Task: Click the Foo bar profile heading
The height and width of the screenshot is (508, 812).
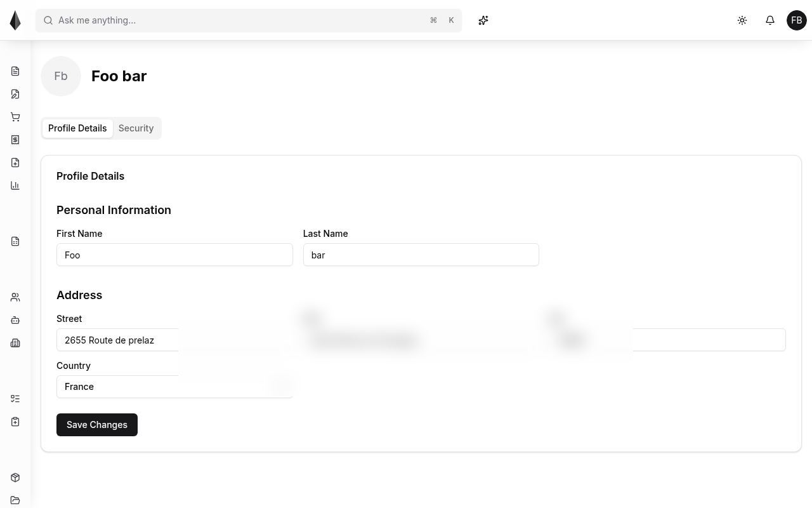Action: point(119,76)
